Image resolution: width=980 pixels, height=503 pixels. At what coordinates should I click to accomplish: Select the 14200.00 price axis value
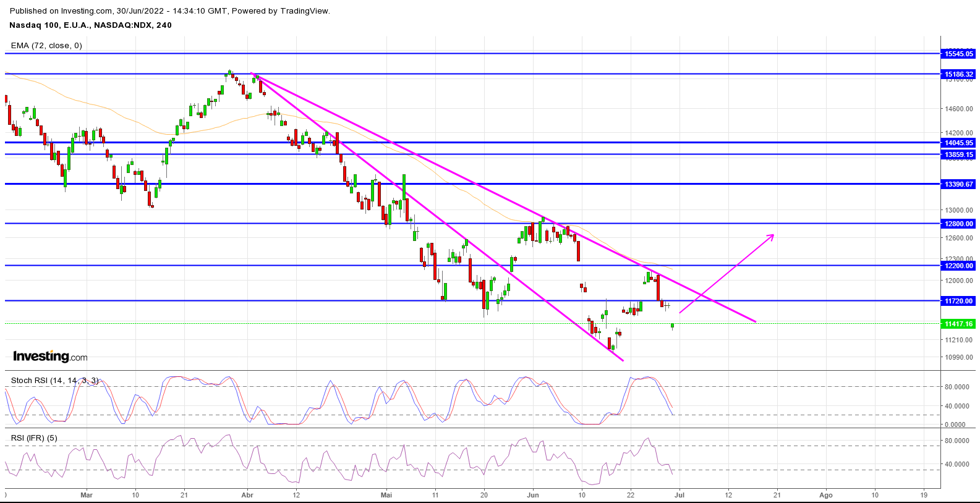pos(959,133)
